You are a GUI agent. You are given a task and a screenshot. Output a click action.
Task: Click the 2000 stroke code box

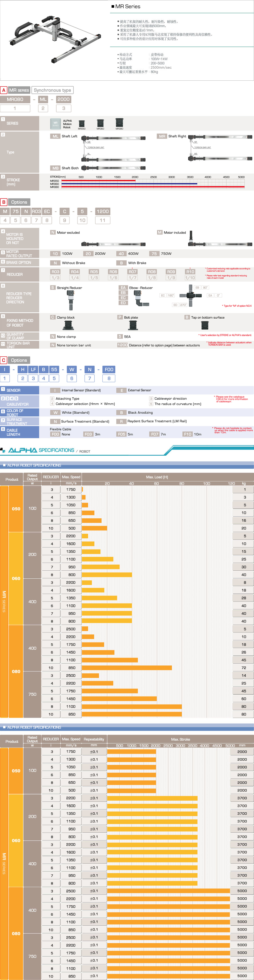64,99
